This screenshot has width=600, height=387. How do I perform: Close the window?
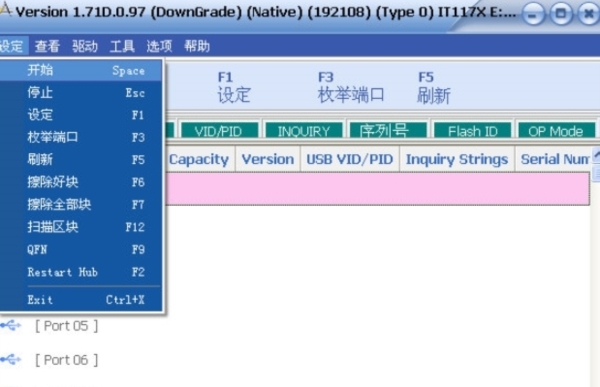(589, 15)
